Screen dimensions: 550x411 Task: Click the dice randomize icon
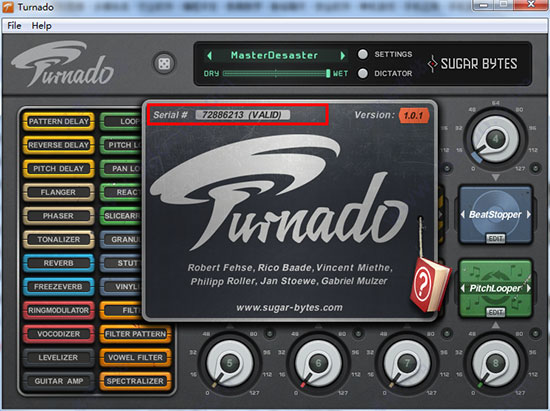(x=164, y=63)
